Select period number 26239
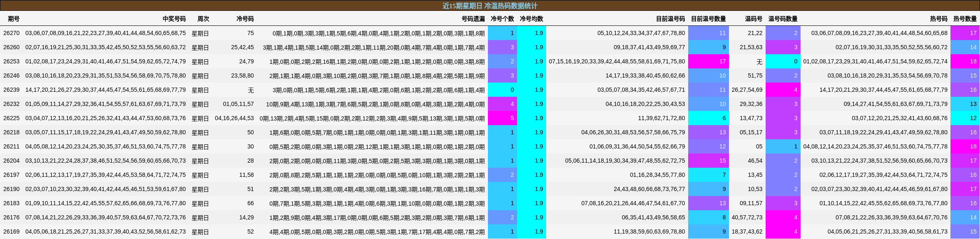 coord(11,90)
